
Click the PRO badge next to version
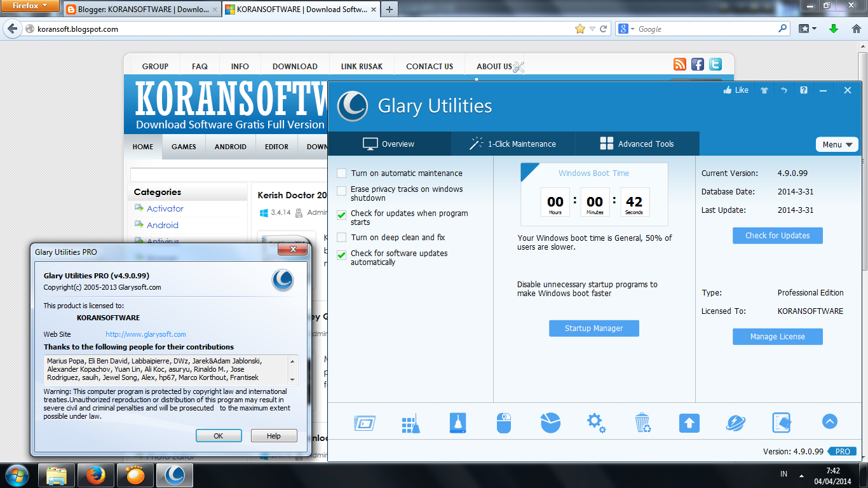point(843,451)
